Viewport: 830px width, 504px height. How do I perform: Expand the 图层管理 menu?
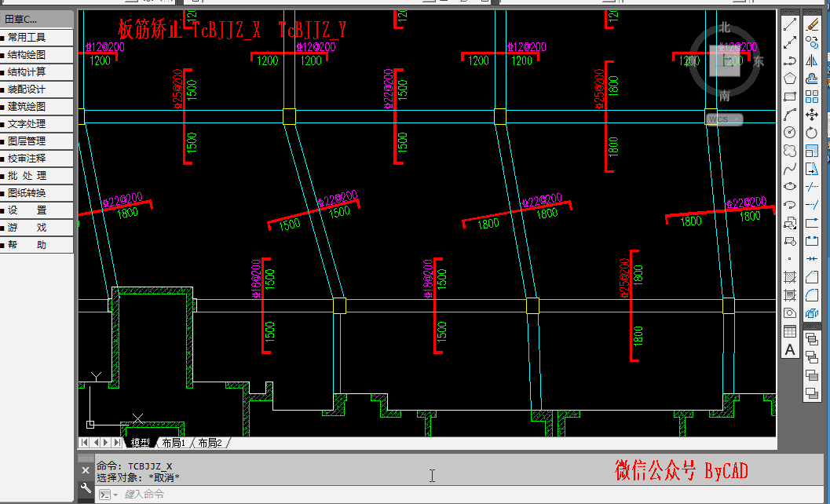pyautogui.click(x=37, y=141)
